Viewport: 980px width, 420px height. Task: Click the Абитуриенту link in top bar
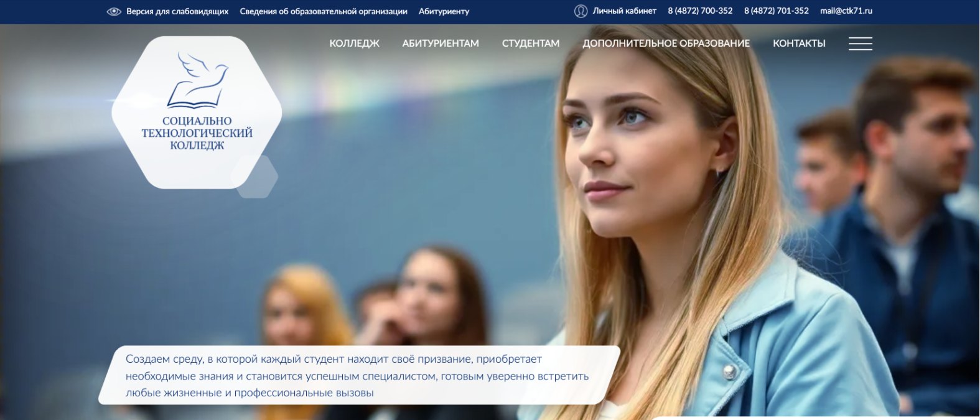[444, 11]
